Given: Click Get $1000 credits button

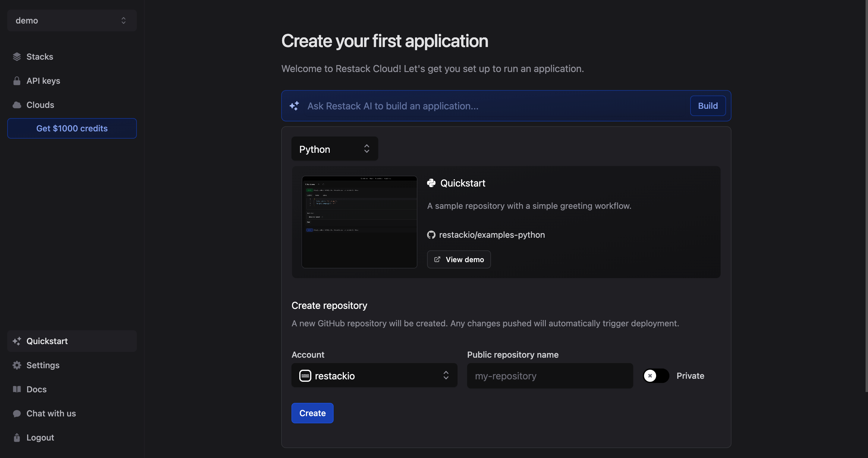Looking at the screenshot, I should [x=72, y=128].
